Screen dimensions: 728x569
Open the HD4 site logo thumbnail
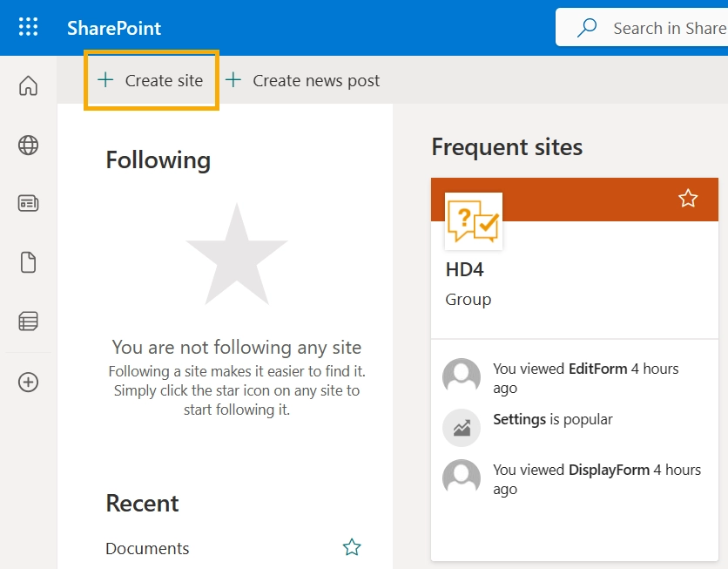474,221
